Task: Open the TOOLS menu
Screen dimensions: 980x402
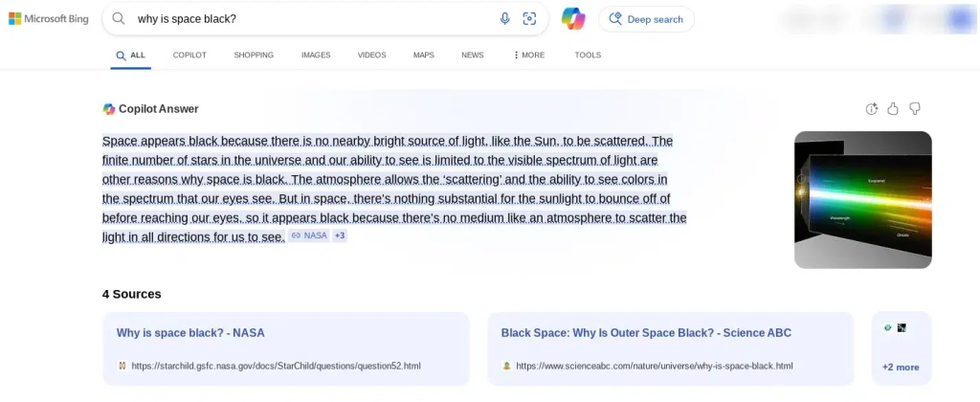Action: (x=588, y=55)
